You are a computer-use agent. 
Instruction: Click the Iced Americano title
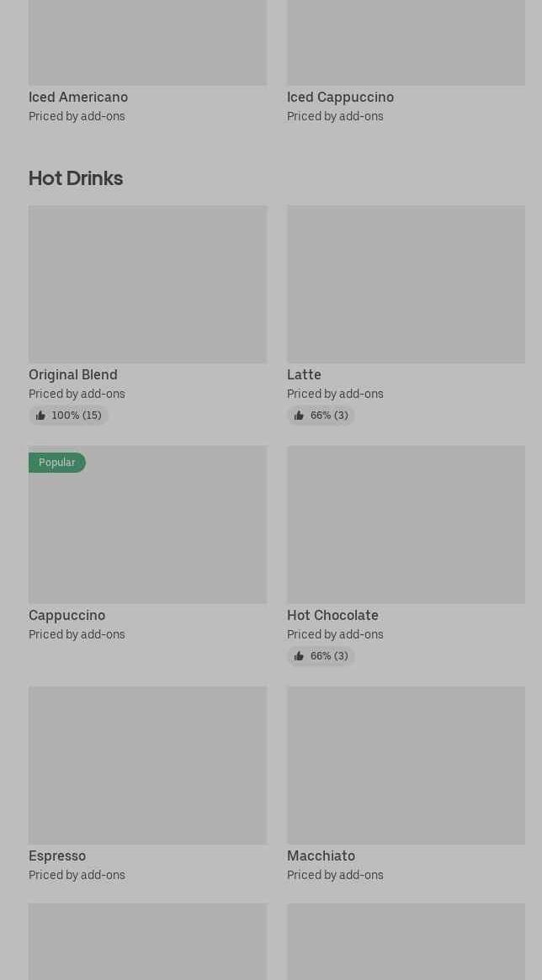pyautogui.click(x=78, y=97)
